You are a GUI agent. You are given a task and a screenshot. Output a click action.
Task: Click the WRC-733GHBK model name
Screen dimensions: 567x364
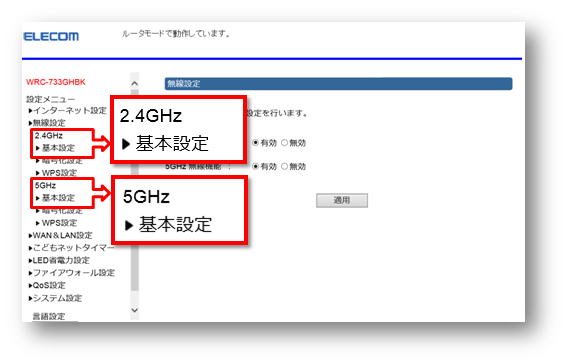[x=56, y=82]
